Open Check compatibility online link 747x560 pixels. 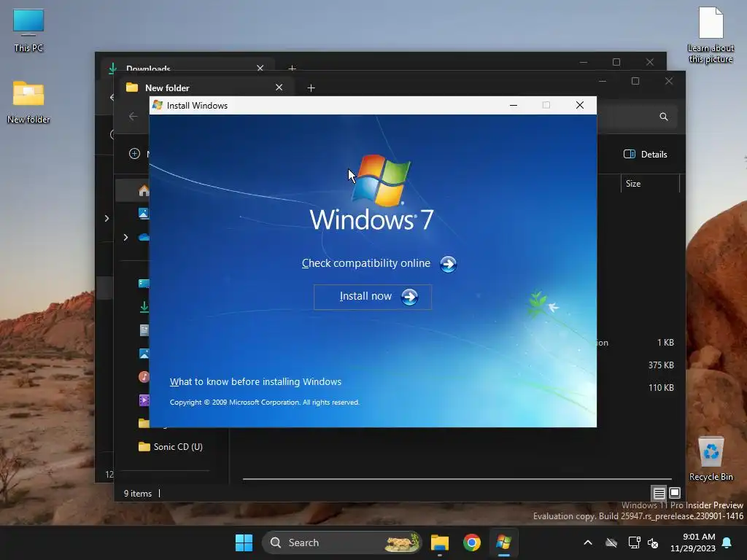[366, 263]
